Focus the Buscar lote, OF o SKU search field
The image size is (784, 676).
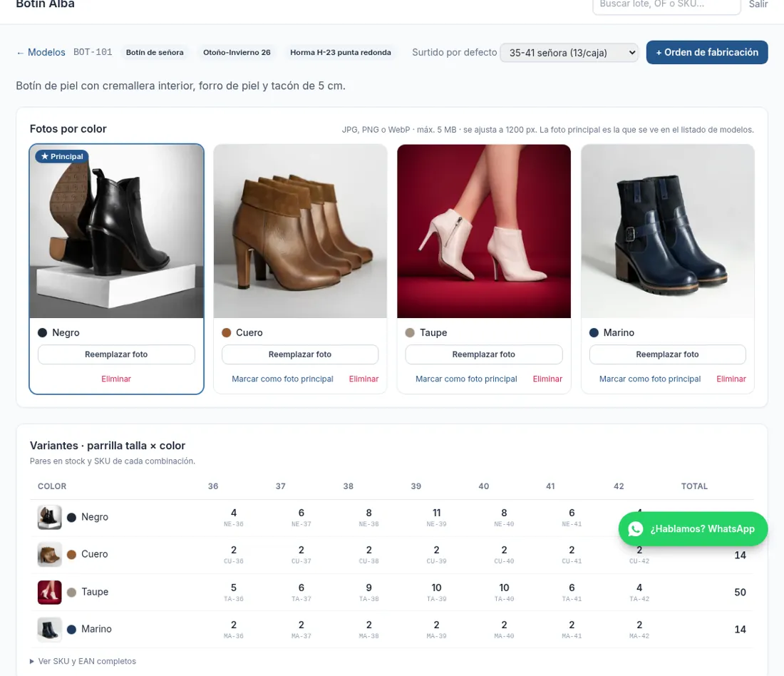tap(666, 4)
